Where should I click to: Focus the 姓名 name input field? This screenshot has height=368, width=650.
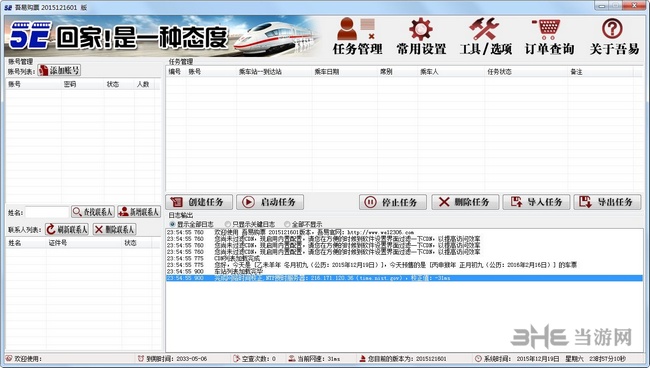(x=47, y=212)
